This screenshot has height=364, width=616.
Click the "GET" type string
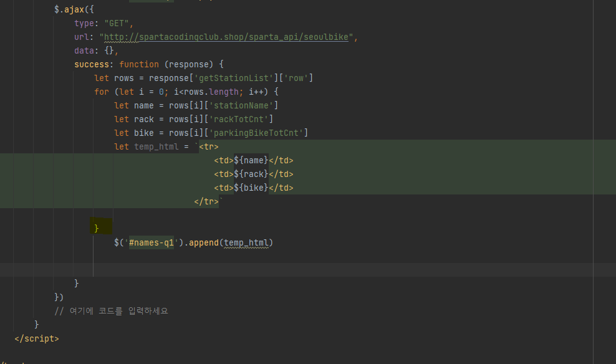coord(117,23)
